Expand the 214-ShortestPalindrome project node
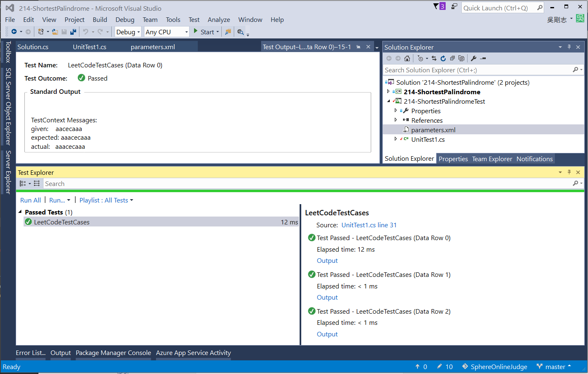The image size is (588, 374). [388, 92]
